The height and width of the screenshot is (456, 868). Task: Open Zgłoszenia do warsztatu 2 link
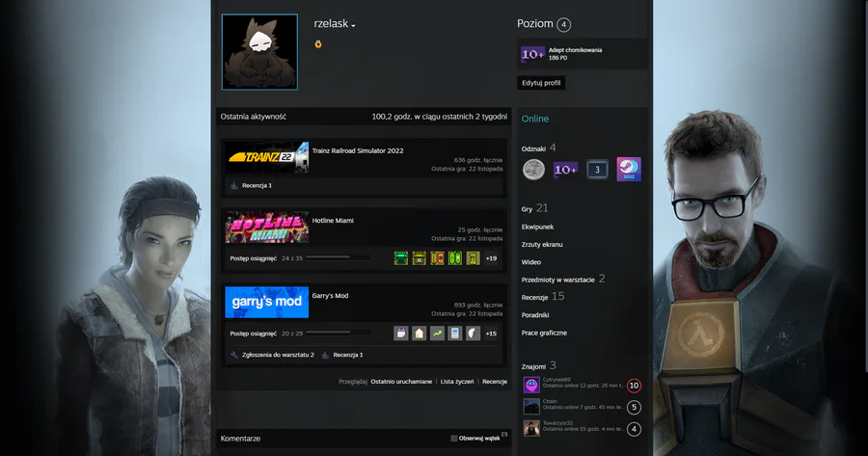pos(278,356)
